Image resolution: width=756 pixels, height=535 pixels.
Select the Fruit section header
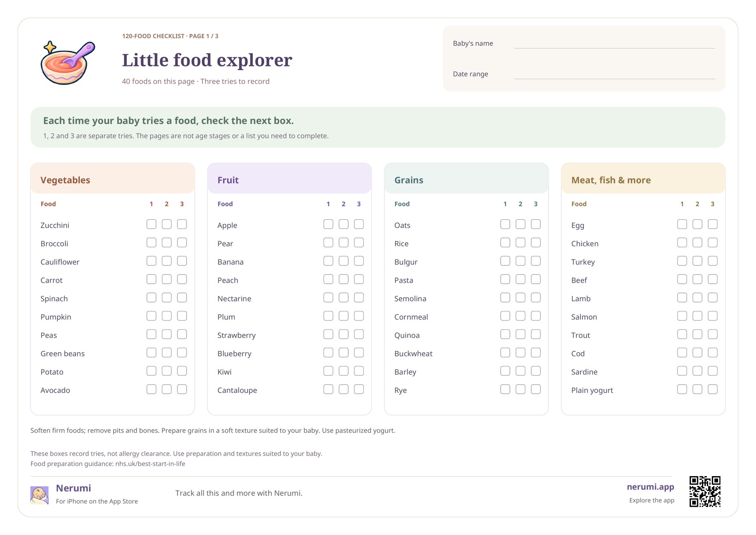tap(289, 179)
